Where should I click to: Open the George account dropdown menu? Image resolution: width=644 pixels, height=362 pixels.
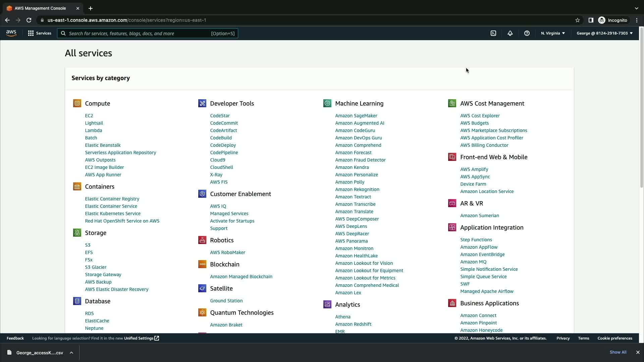[x=604, y=33]
